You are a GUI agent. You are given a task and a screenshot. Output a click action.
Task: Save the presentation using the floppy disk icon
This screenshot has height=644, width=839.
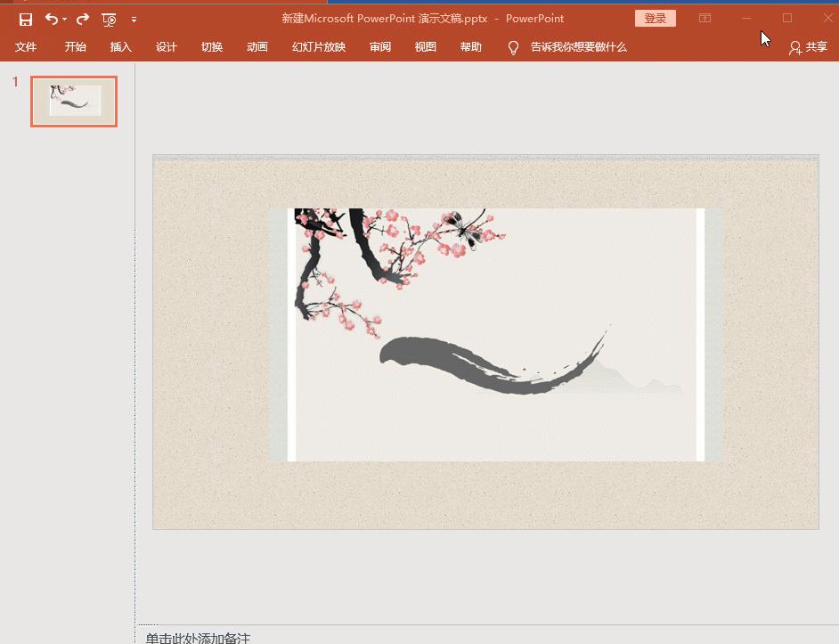pos(25,19)
